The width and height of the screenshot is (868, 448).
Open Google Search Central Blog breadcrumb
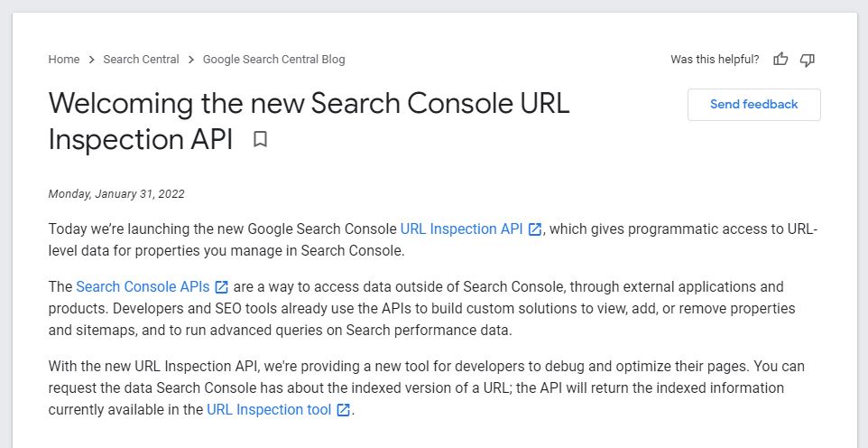(x=274, y=60)
